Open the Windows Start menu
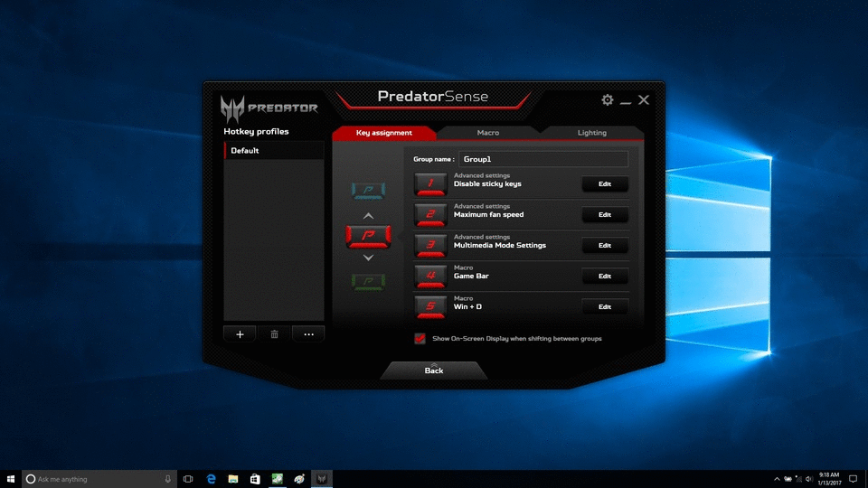This screenshot has width=868, height=488. pos(11,479)
